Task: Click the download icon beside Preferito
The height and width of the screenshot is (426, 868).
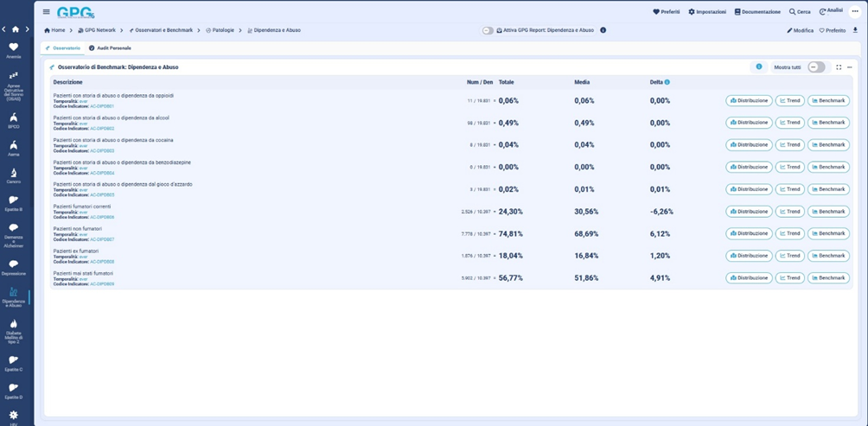Action: (855, 30)
